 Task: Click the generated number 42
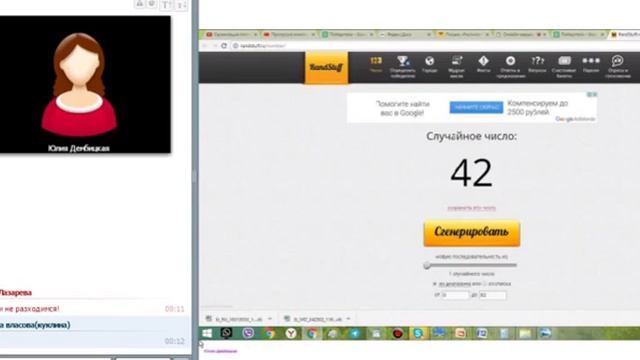click(471, 173)
